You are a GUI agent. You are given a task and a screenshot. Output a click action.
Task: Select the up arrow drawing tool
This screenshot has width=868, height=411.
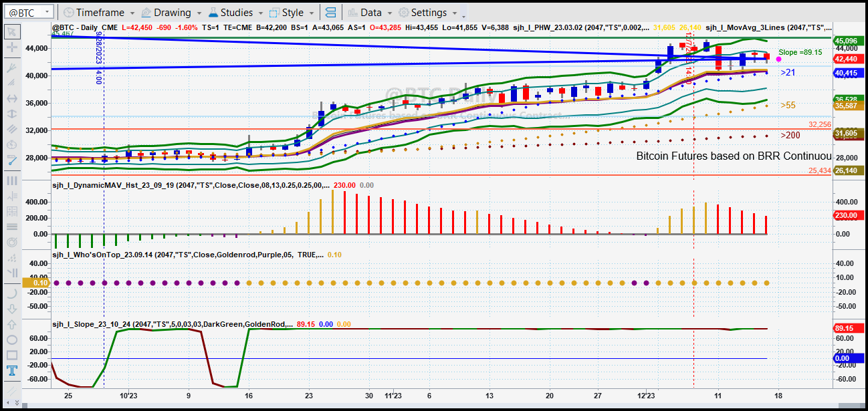tap(12, 324)
